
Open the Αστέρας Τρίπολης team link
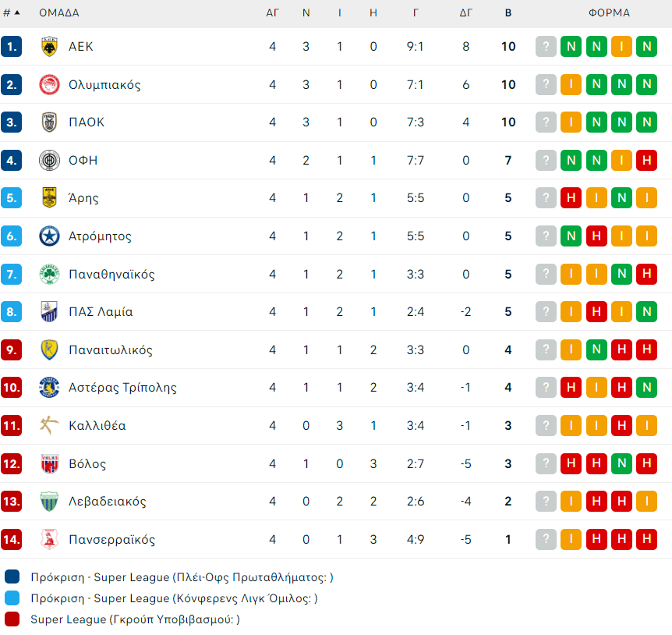122,388
